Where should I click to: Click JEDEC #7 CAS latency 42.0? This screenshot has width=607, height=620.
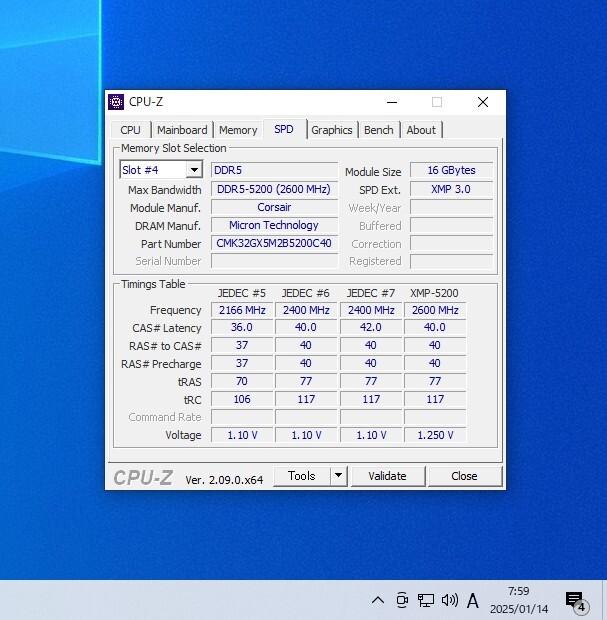371,327
